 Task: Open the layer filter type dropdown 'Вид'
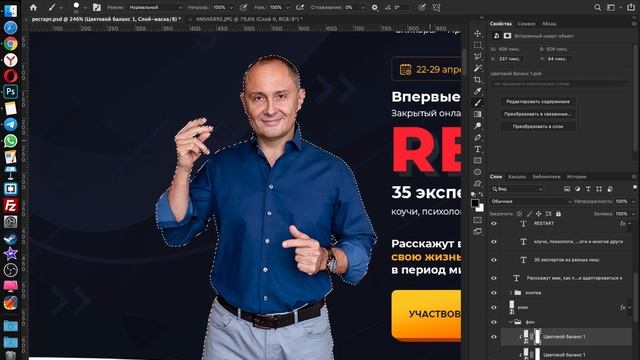[517, 189]
